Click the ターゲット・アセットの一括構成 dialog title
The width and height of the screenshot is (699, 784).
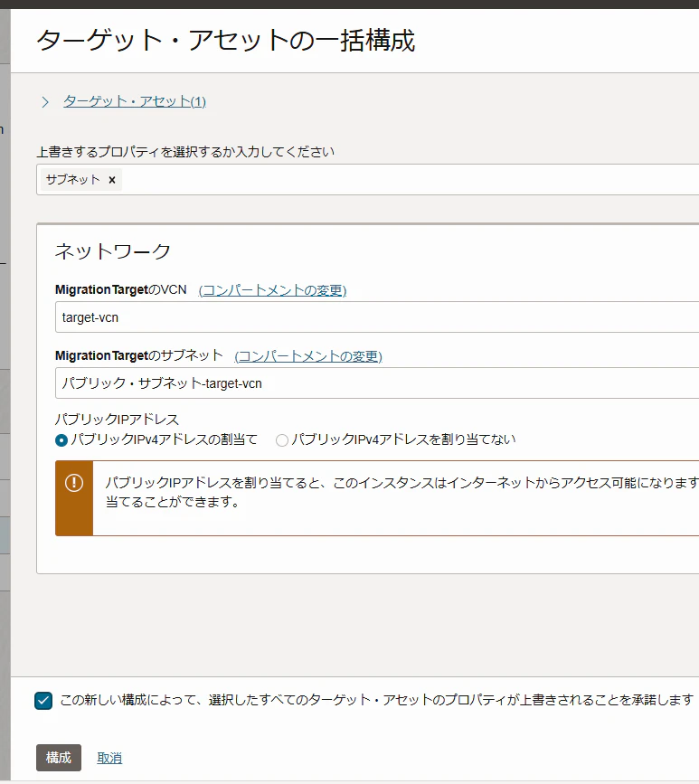tap(226, 40)
